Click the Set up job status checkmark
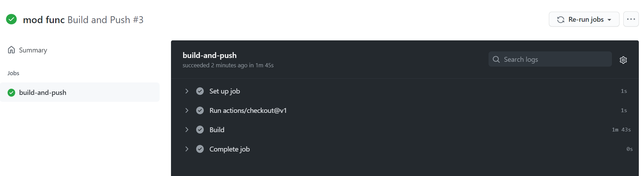The image size is (644, 176). [x=200, y=91]
